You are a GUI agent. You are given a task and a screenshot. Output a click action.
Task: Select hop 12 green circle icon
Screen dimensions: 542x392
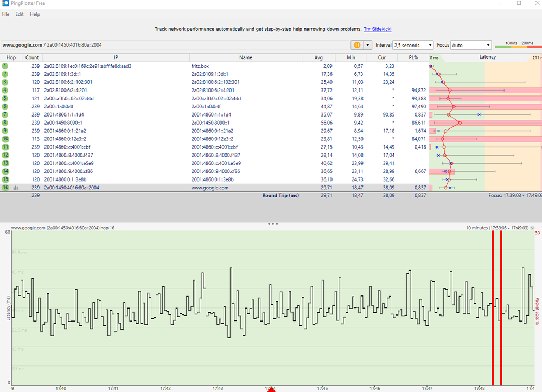click(x=5, y=155)
